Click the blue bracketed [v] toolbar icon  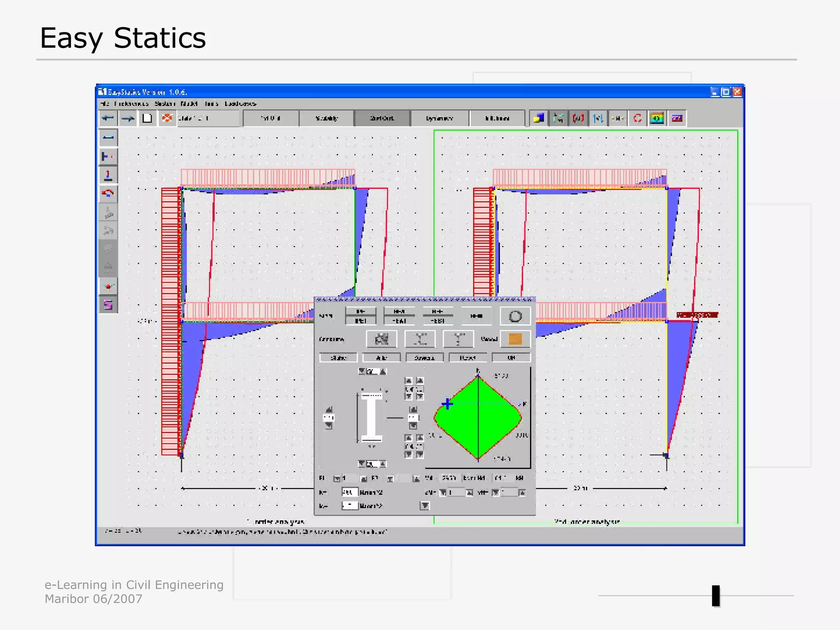coord(598,118)
